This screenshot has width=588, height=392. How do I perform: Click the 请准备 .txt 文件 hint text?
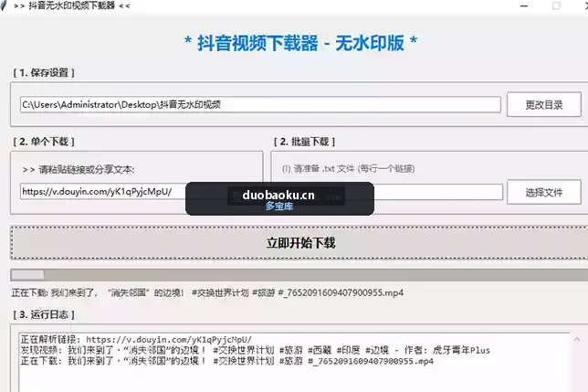(349, 169)
